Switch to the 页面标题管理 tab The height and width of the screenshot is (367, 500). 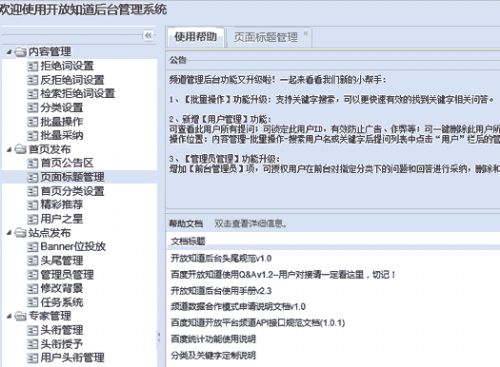(x=266, y=37)
